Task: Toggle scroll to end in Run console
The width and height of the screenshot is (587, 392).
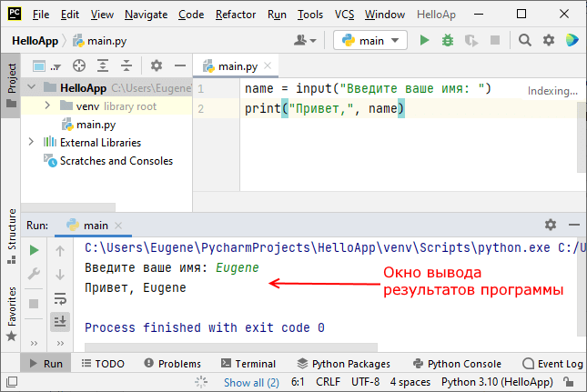Action: (60, 322)
